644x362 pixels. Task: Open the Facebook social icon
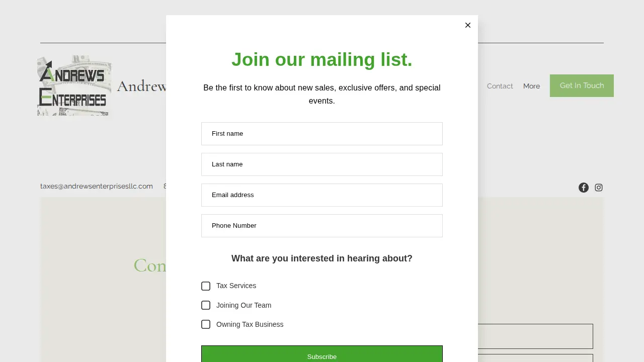click(584, 188)
